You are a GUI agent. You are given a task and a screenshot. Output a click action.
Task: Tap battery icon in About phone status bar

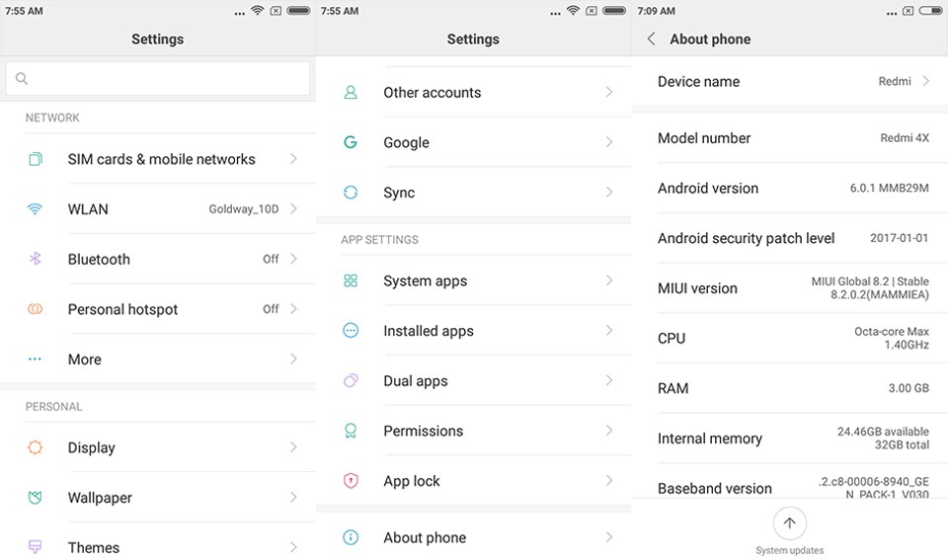pyautogui.click(x=931, y=10)
